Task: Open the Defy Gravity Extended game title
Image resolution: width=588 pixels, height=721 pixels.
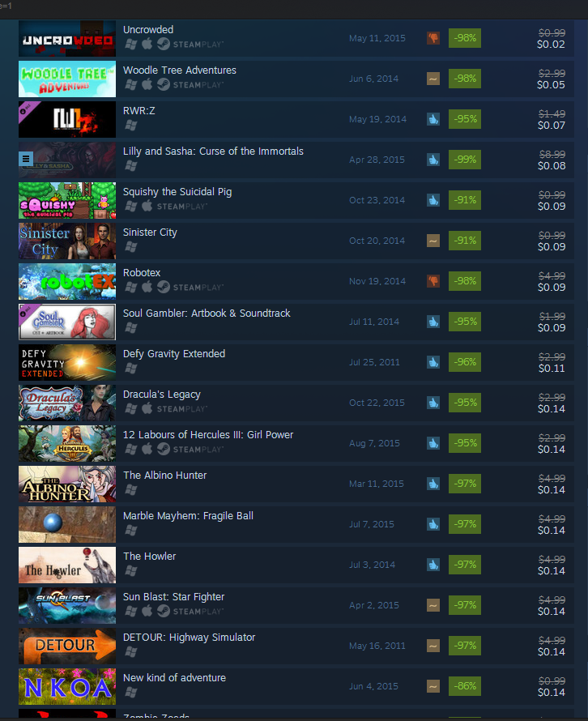Action: (x=174, y=353)
